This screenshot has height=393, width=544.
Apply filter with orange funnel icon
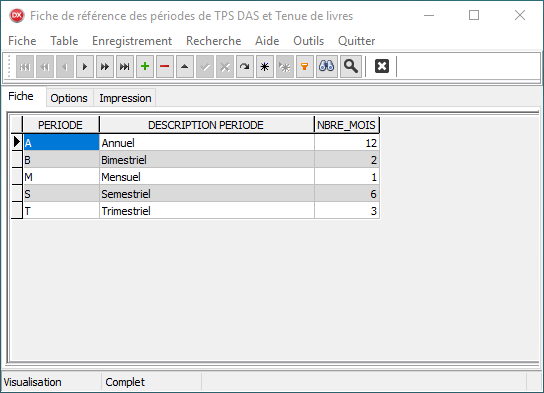coord(304,66)
